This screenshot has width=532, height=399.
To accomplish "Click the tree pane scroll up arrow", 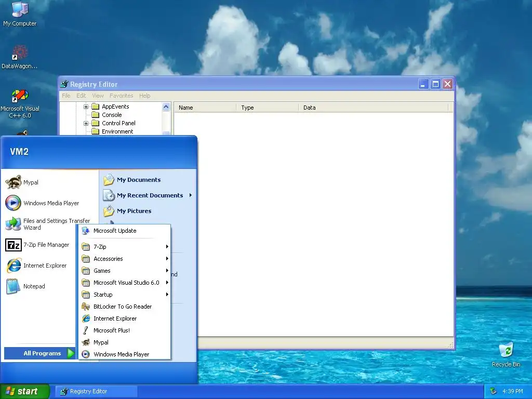I will (166, 107).
